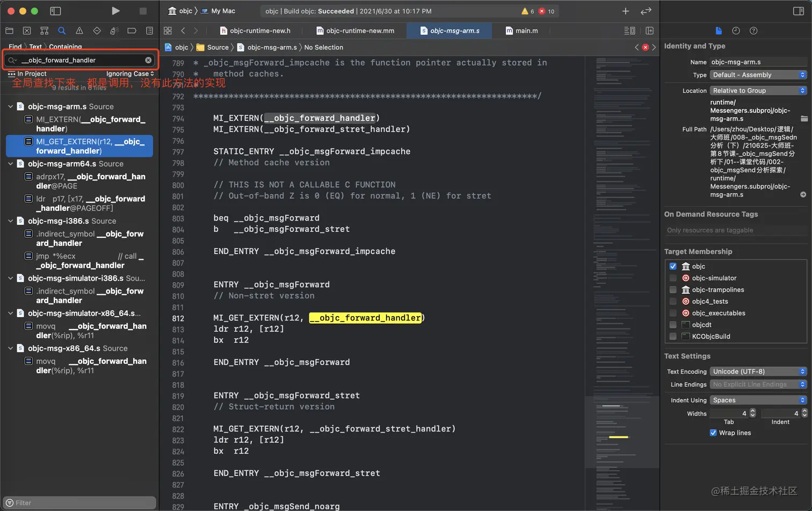Open the debug navigator
The height and width of the screenshot is (511, 812).
(114, 31)
